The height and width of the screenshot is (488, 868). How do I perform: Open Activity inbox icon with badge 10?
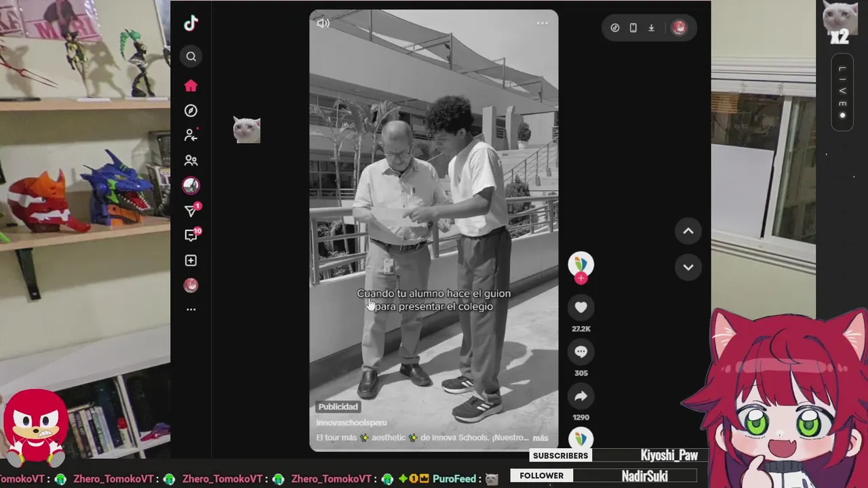pyautogui.click(x=192, y=235)
